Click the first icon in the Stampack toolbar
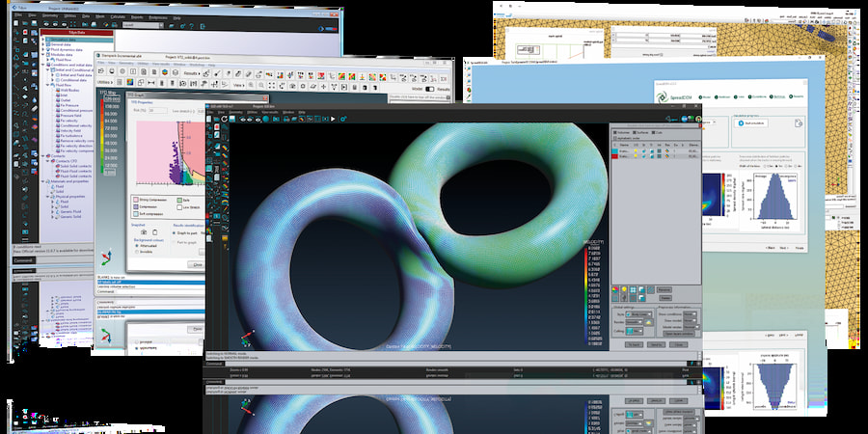The height and width of the screenshot is (434, 868). [x=102, y=73]
